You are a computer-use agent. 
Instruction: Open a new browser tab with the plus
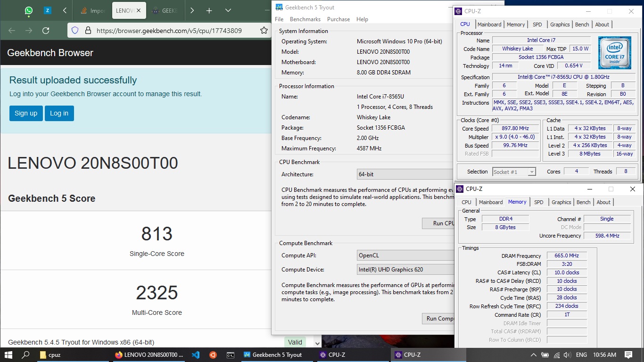point(209,10)
